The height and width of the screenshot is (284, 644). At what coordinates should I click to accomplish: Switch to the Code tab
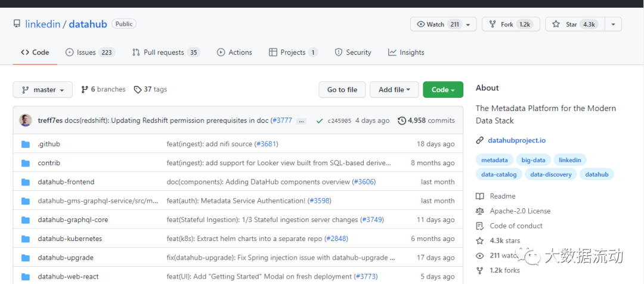[x=35, y=52]
